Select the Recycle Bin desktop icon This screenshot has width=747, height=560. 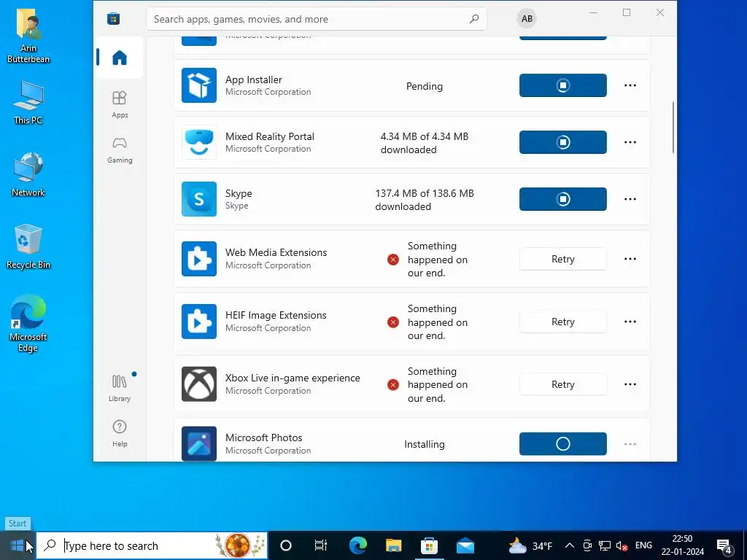[28, 247]
